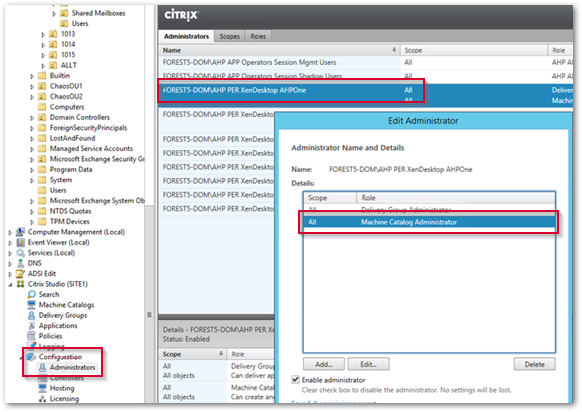Click the Role column header in Edit Administrator
The image size is (582, 412).
coord(456,198)
